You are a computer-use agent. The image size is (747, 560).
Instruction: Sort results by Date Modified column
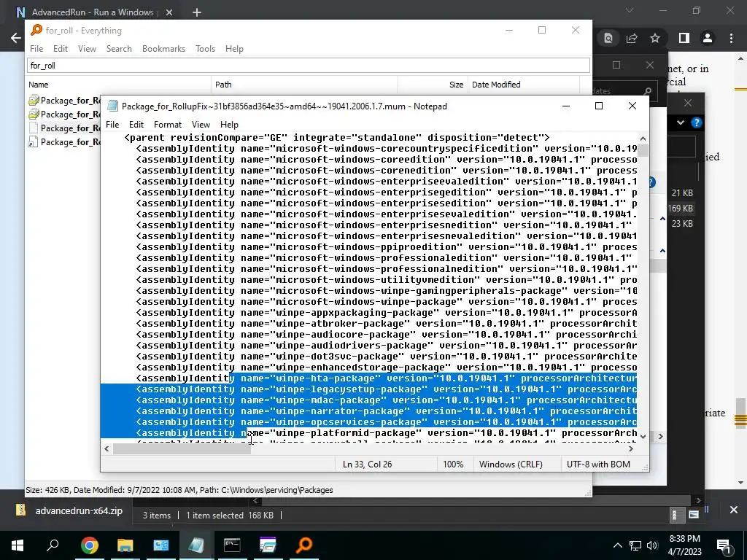pos(524,85)
